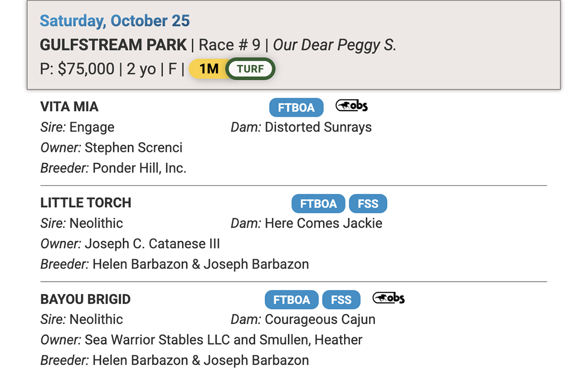Click Little Torch's FSS badge
The image size is (588, 376).
368,204
